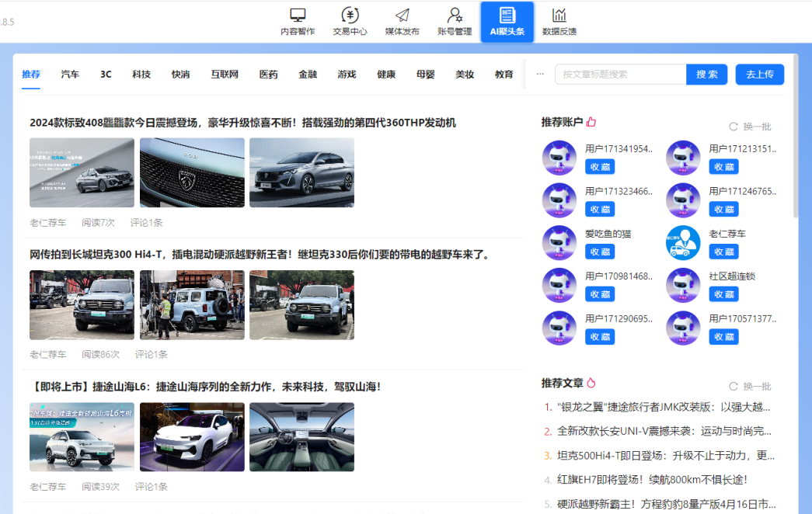Open article 捷途山海L6 headline
The width and height of the screenshot is (812, 514).
click(207, 387)
